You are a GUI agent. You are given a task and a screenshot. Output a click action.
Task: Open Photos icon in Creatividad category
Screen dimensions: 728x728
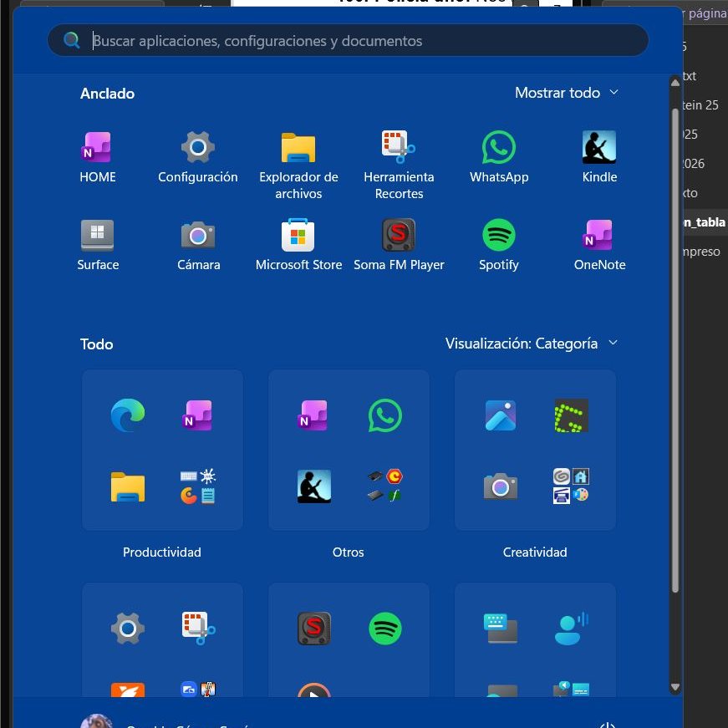(x=500, y=415)
